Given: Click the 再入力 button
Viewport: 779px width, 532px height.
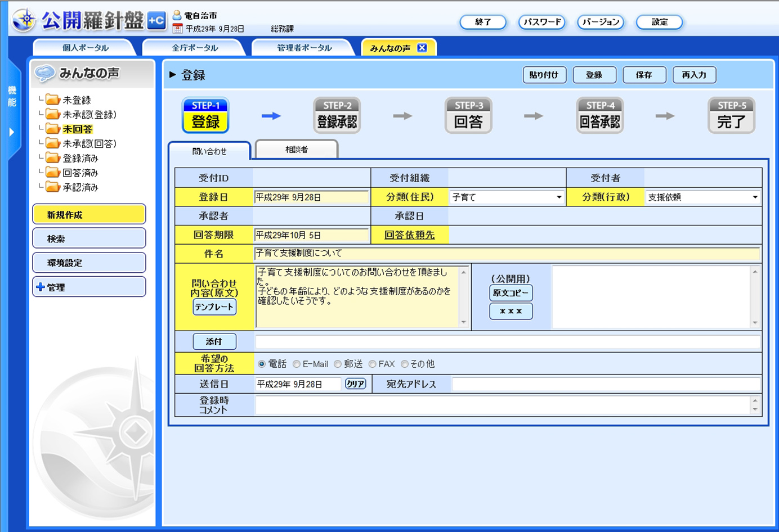Looking at the screenshot, I should [694, 75].
